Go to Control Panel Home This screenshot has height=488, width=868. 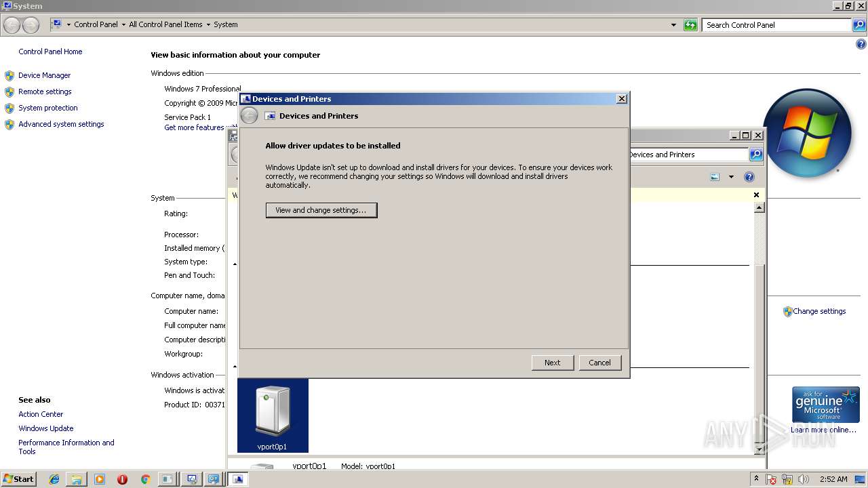pos(50,52)
